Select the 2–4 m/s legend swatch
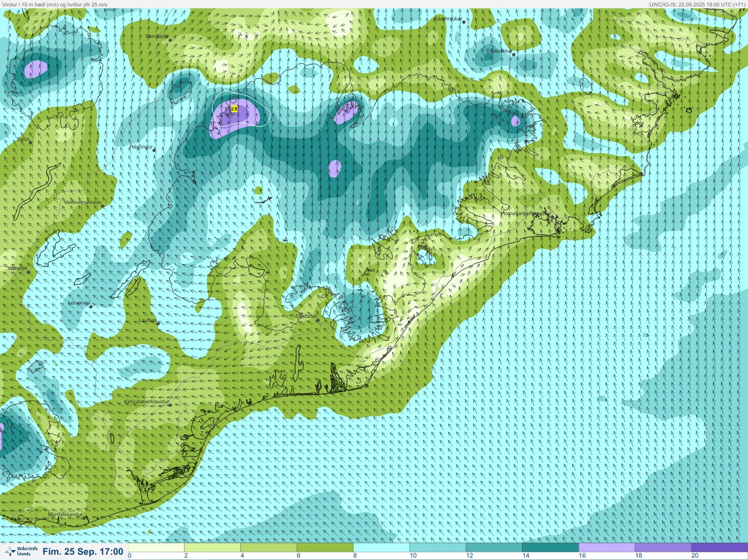This screenshot has height=560, width=748. click(x=213, y=548)
